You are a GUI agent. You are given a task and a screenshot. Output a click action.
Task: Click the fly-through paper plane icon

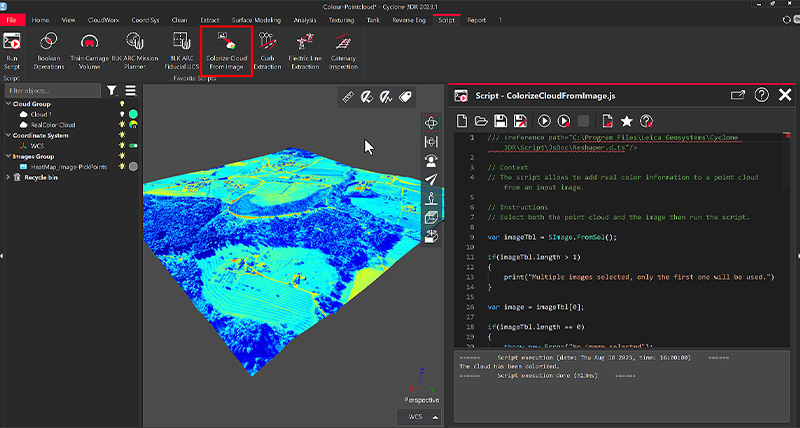click(x=431, y=179)
